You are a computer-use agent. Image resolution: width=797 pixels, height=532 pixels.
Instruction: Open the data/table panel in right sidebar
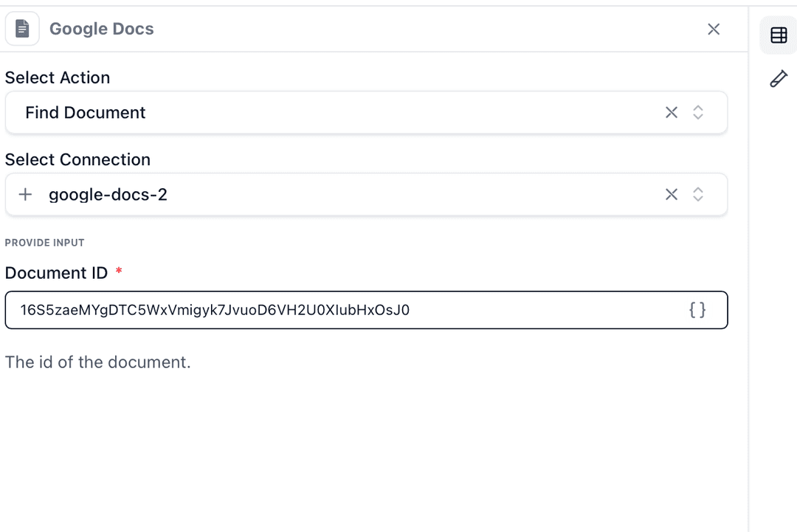[778, 34]
